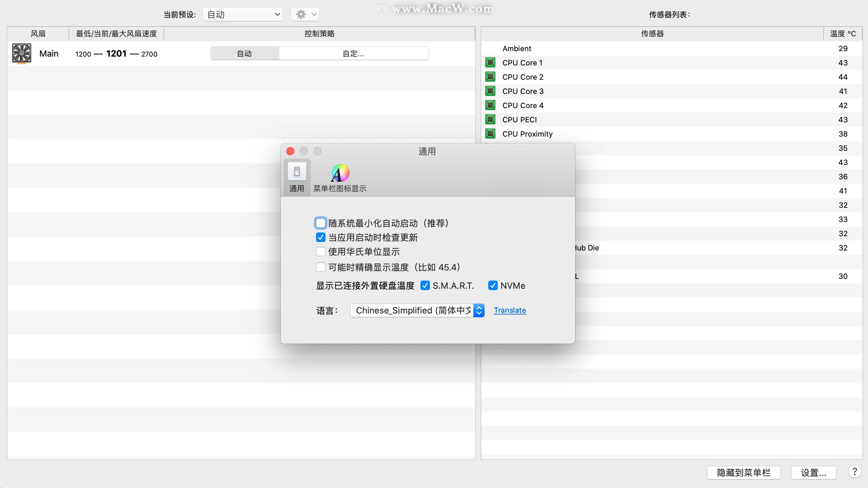
Task: Click 隐藏到菜单栏 button
Action: coord(744,472)
